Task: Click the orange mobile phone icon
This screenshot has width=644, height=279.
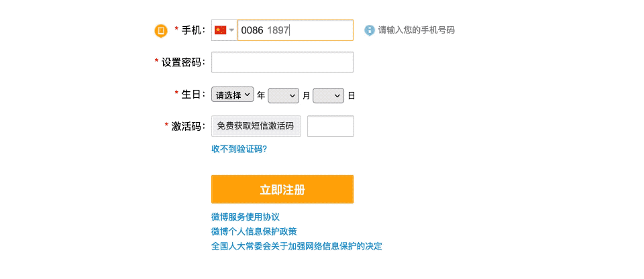Action: (161, 31)
